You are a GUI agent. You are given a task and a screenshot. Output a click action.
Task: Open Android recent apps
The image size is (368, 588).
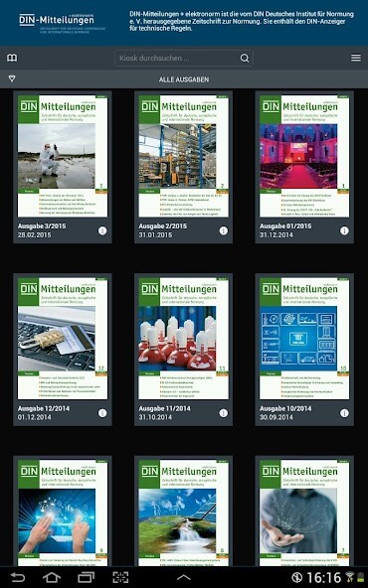86,577
